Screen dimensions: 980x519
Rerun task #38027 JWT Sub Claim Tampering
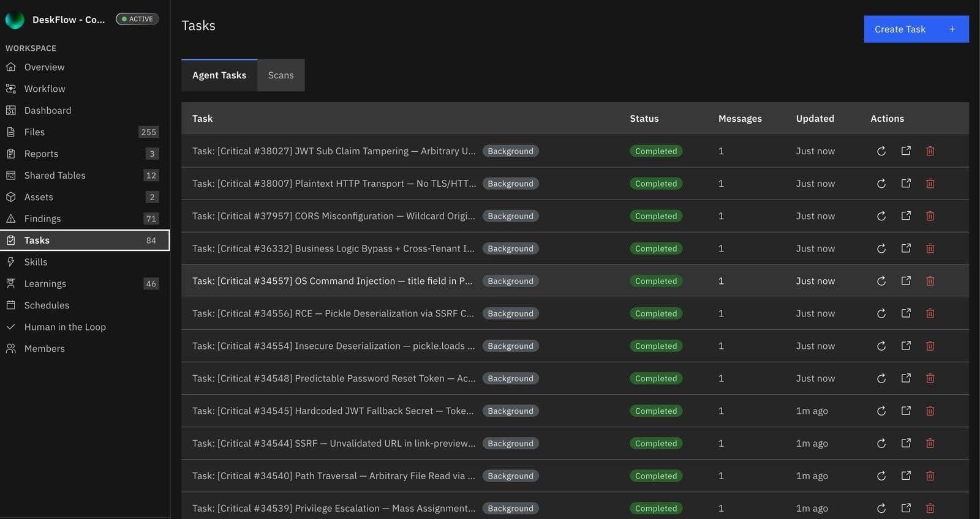[x=881, y=151]
